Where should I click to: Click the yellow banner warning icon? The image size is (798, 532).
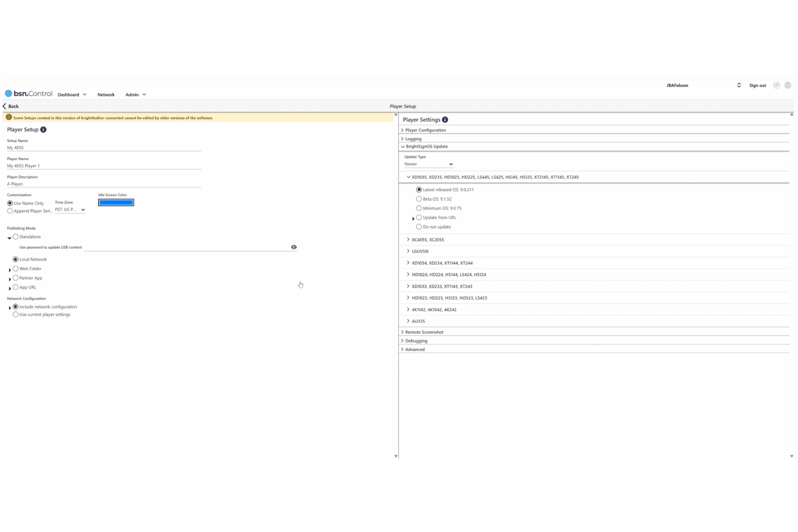9,117
